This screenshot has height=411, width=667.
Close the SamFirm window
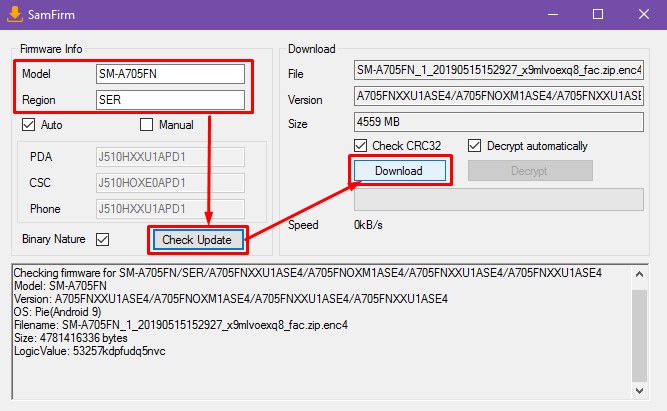pyautogui.click(x=644, y=14)
